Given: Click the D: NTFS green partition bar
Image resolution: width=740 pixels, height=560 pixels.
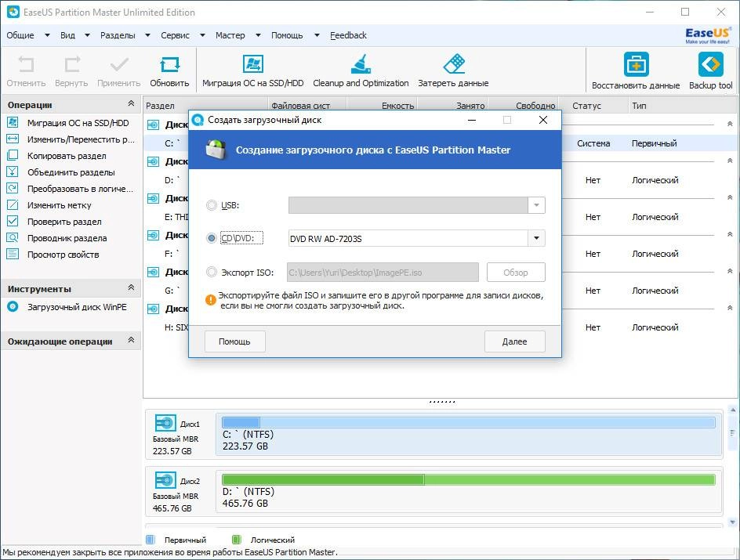Looking at the screenshot, I should [x=469, y=480].
